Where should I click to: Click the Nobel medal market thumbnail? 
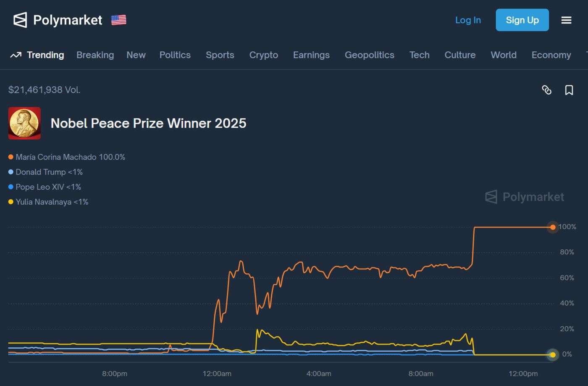(24, 123)
